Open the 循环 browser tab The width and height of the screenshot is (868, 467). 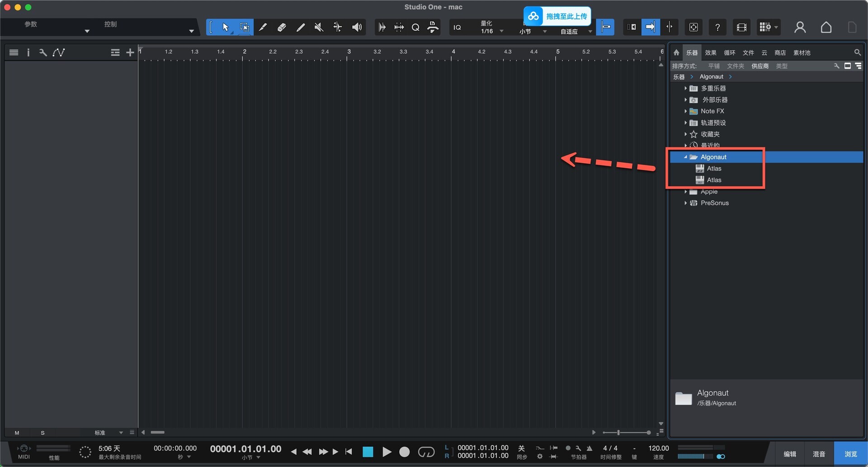click(x=729, y=53)
